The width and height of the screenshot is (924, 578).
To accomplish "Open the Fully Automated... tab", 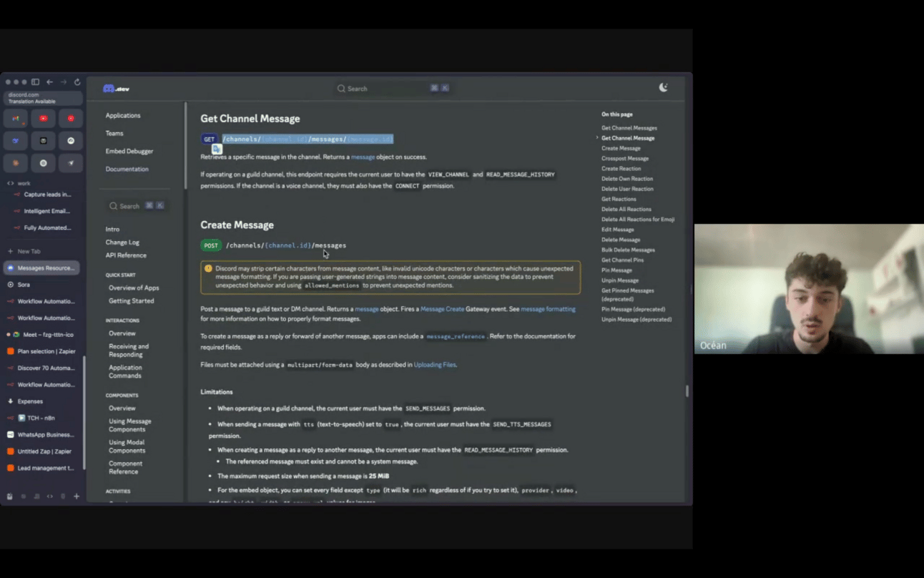I will pos(44,227).
